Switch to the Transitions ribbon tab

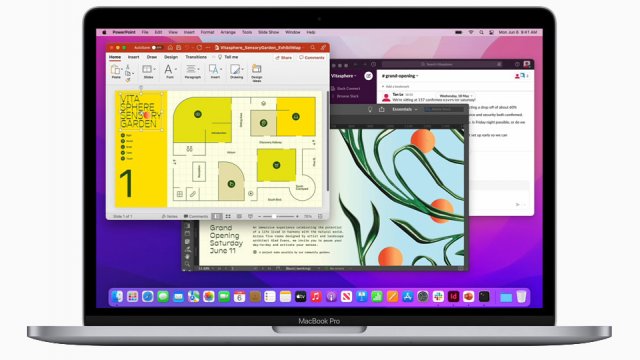(196, 57)
